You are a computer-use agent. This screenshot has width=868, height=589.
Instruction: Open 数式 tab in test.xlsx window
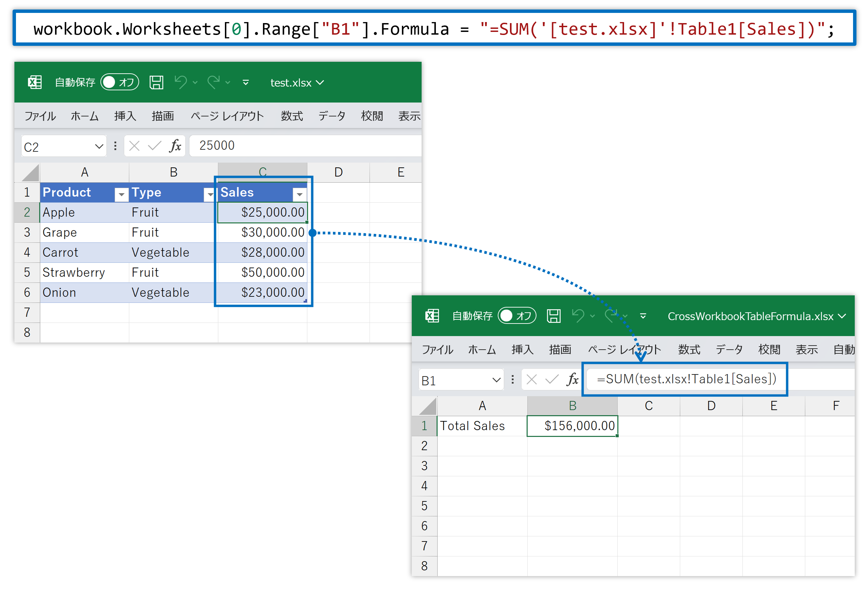(292, 116)
